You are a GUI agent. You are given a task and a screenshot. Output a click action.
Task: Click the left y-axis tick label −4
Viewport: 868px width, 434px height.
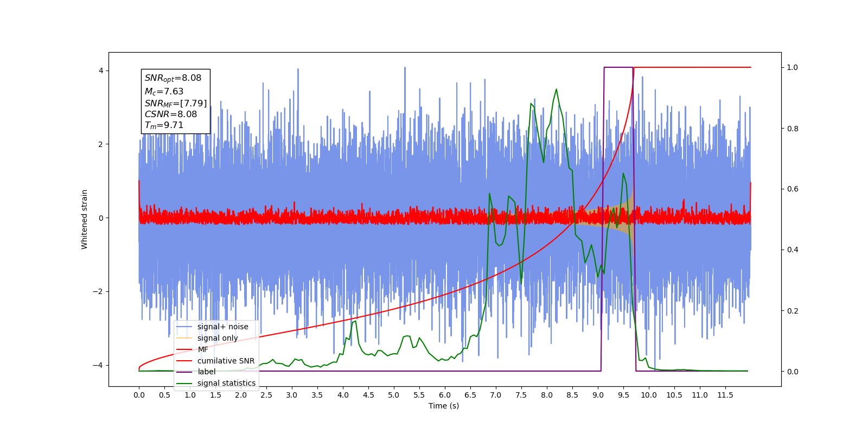pyautogui.click(x=99, y=365)
